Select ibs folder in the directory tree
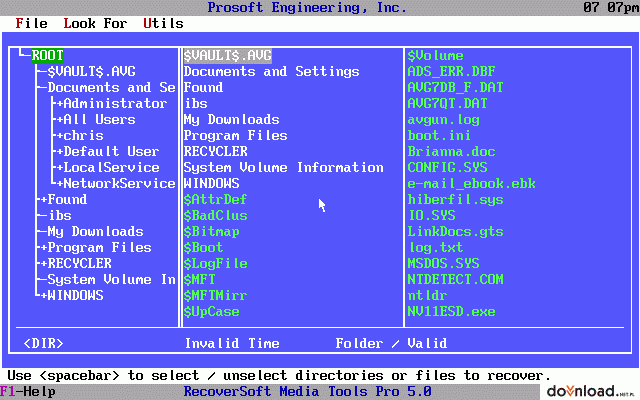This screenshot has width=640, height=400. tap(60, 216)
